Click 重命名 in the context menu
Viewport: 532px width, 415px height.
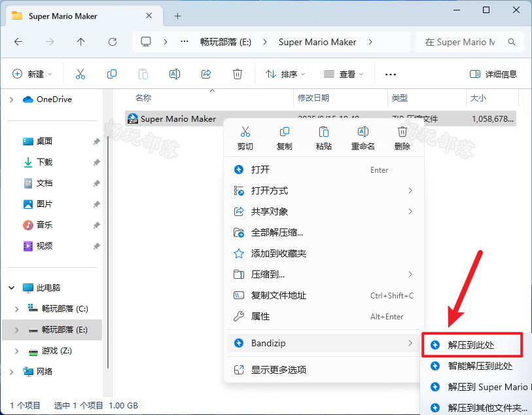pyautogui.click(x=363, y=138)
